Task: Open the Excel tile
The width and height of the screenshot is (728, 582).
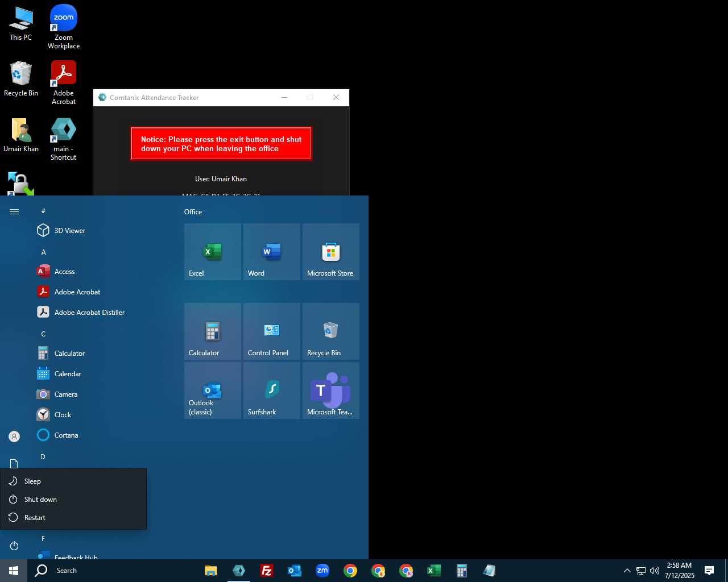Action: [x=213, y=252]
